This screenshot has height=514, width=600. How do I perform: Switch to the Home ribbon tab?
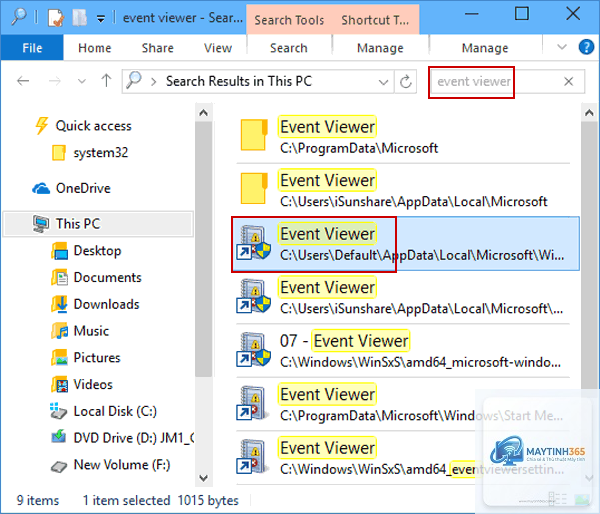pyautogui.click(x=95, y=48)
